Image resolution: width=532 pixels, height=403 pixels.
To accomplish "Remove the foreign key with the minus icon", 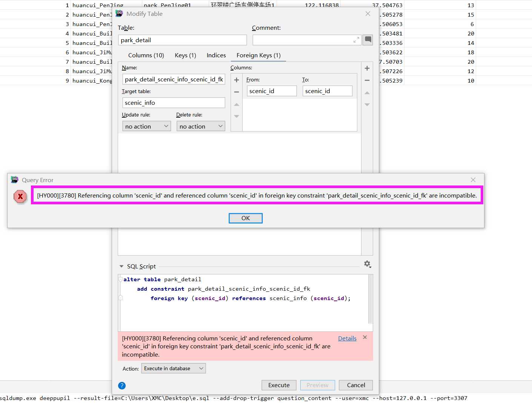I will click(367, 80).
